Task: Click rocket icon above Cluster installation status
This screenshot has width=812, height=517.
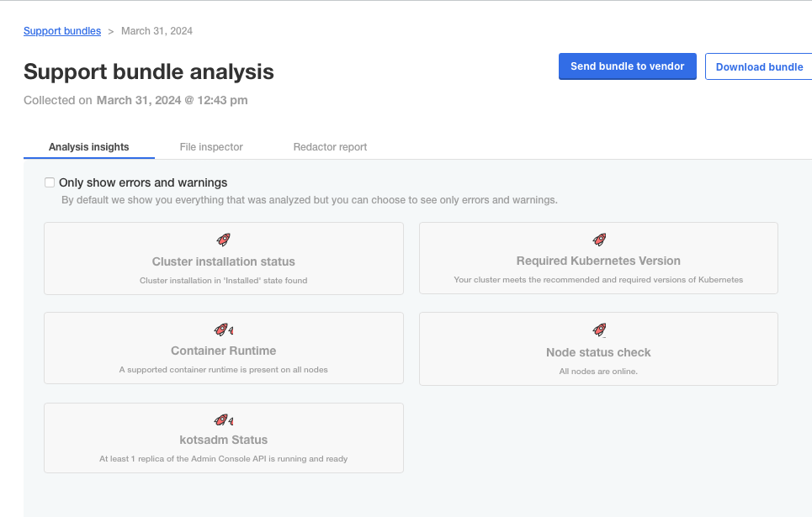Action: click(223, 240)
